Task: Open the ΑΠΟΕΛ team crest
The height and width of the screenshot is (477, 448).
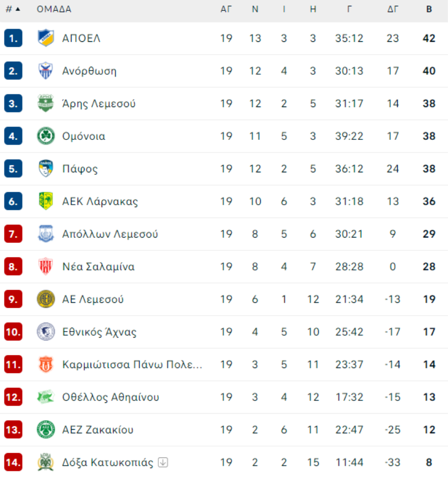Action: coord(46,38)
